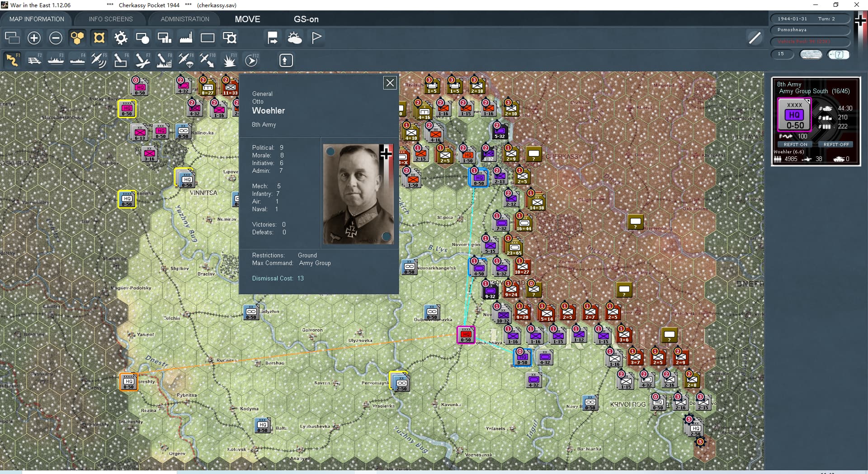
Task: Click the flag with arrow icon
Action: pyautogui.click(x=273, y=38)
